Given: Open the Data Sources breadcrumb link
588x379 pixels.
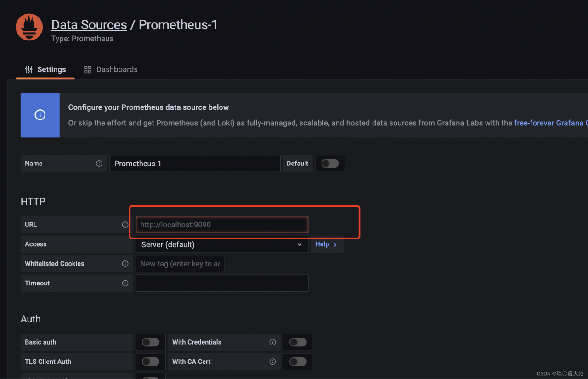Looking at the screenshot, I should point(89,25).
